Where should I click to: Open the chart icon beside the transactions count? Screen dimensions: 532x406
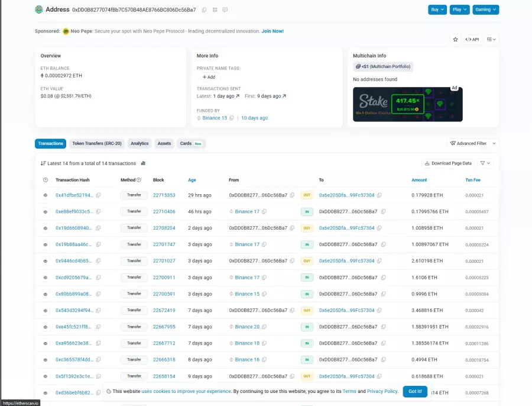(143, 163)
